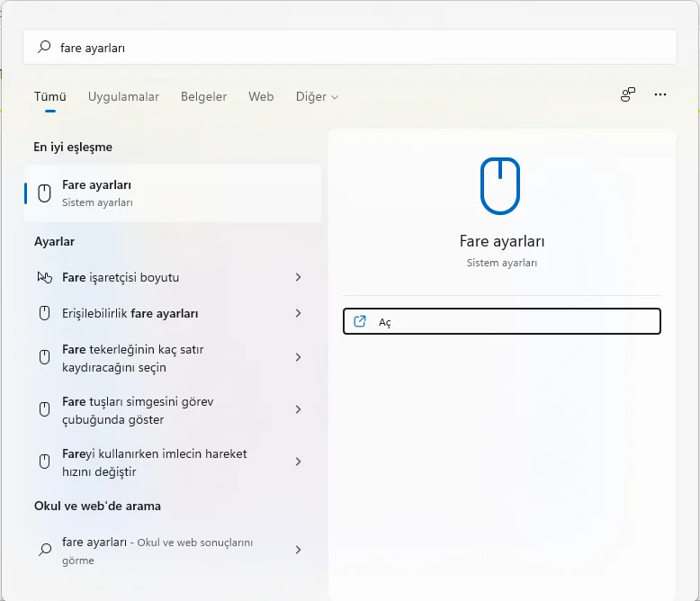The image size is (700, 601).
Task: Click the search box containing 'fare ayarları'
Action: [350, 47]
